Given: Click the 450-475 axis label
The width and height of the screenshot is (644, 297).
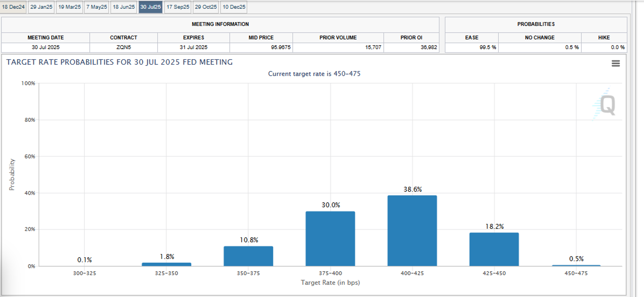Looking at the screenshot, I should pos(576,273).
